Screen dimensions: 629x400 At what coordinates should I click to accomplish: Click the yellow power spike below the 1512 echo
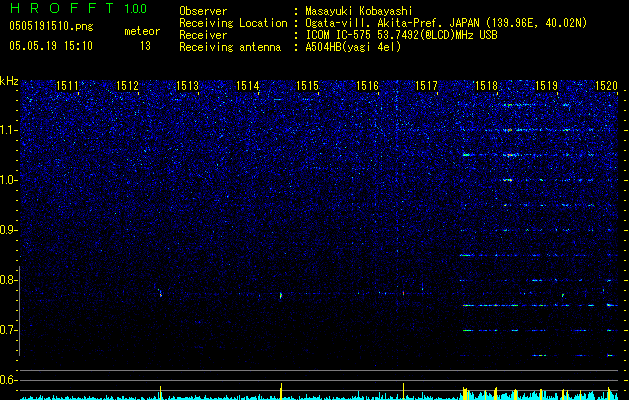tap(160, 393)
